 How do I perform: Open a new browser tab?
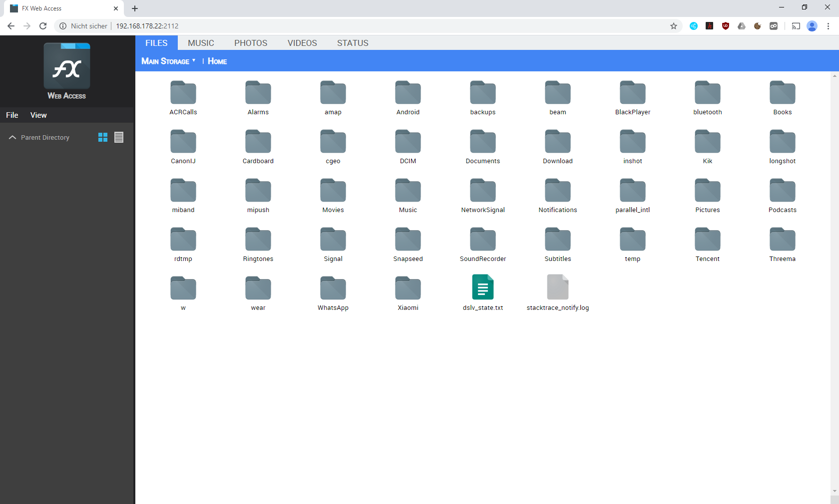coord(135,8)
